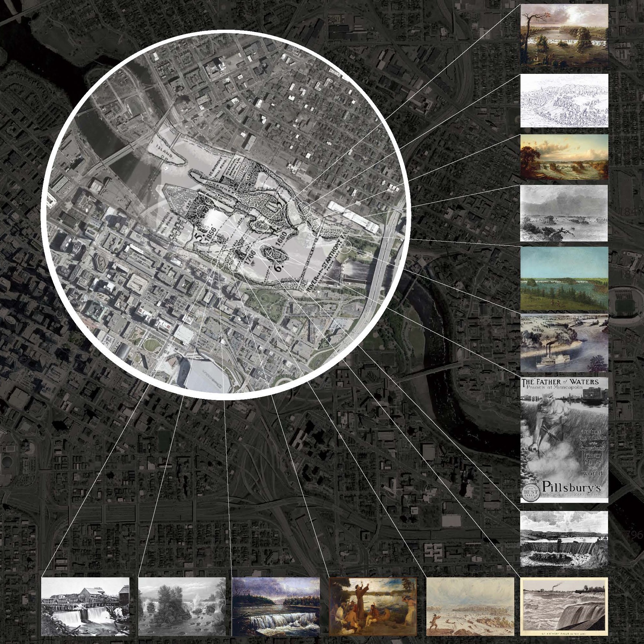The height and width of the screenshot is (644, 644).
Task: Select the Father Hennepin blessing painting
Action: (373, 606)
